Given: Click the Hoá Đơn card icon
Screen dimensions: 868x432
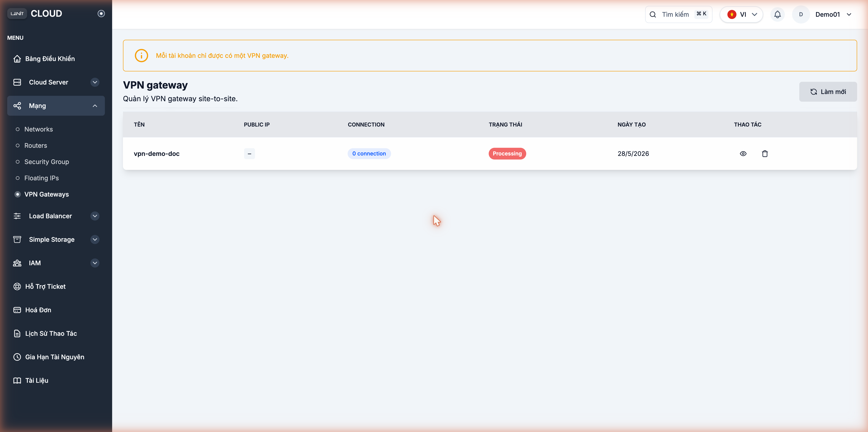Looking at the screenshot, I should pyautogui.click(x=17, y=310).
